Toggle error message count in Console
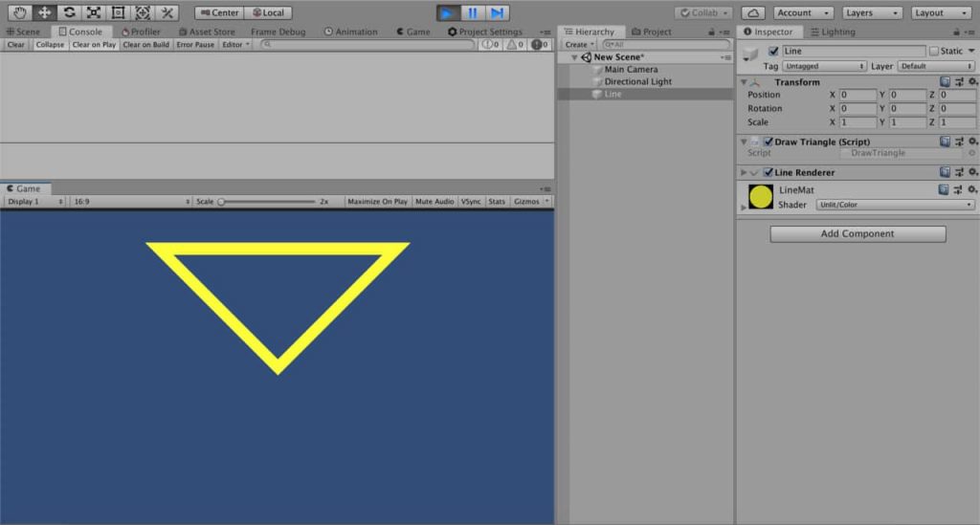980x525 pixels. pyautogui.click(x=540, y=44)
